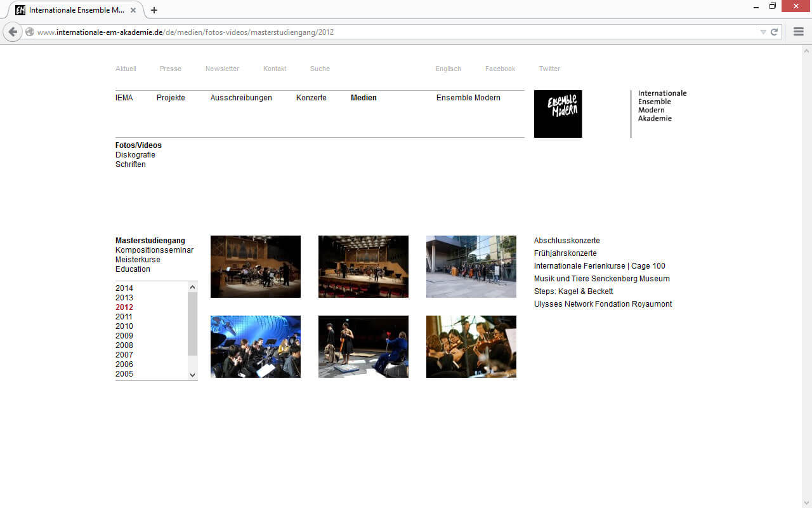Open the Kontakt link
The width and height of the screenshot is (812, 508).
click(275, 69)
